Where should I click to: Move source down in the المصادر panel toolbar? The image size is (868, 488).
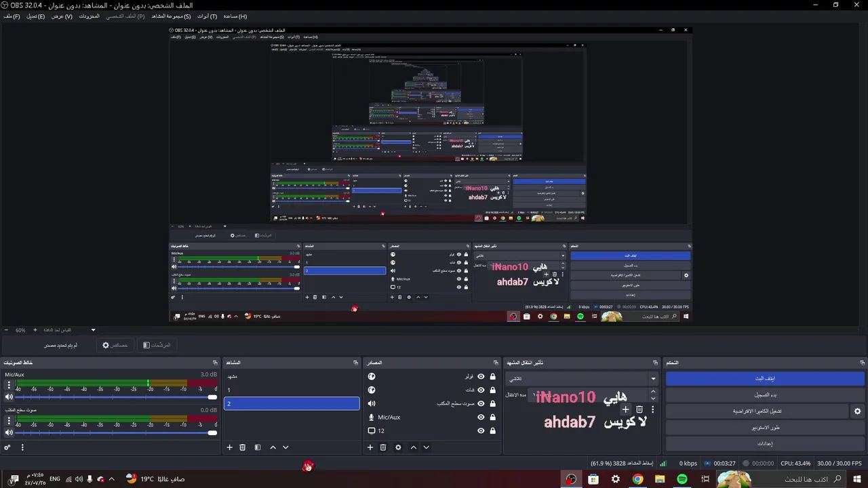tap(426, 447)
